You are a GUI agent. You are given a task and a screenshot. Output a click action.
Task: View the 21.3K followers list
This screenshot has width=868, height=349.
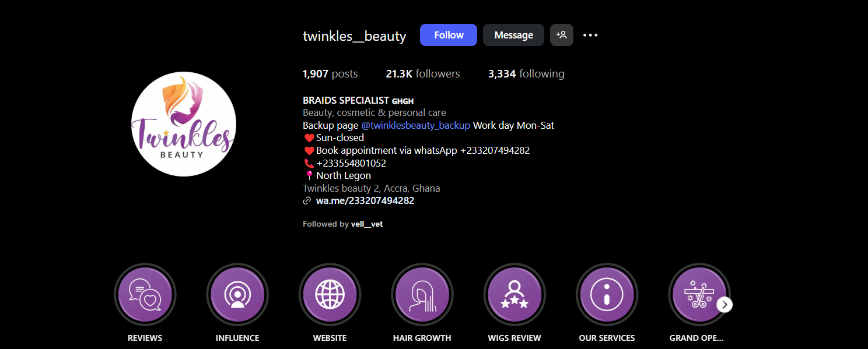(422, 74)
